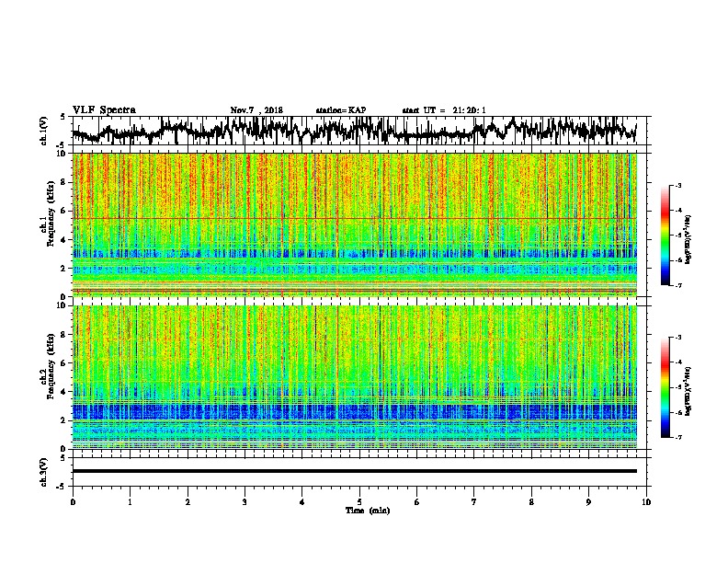Click tick label "1" on the Time axis
Image resolution: width=728 pixels, height=563 pixels.
click(x=130, y=502)
